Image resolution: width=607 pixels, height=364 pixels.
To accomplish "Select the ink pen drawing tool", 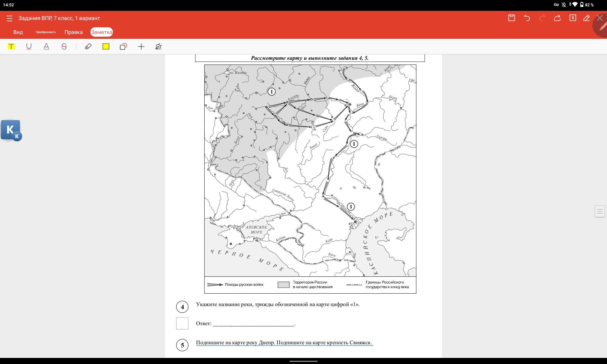I will coord(158,46).
